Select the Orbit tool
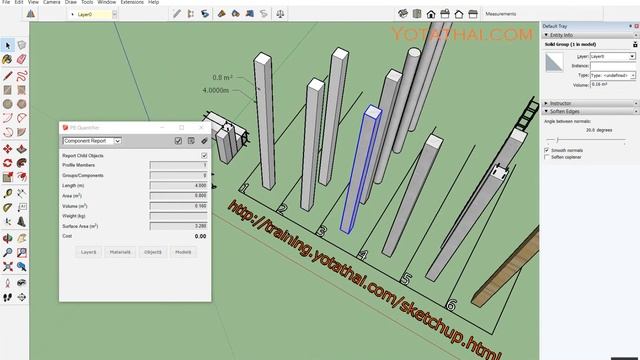The width and height of the screenshot is (640, 360). coord(7,238)
